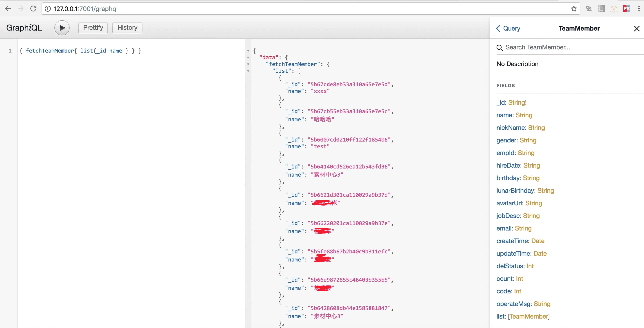Image resolution: width=644 pixels, height=328 pixels.
Task: Reload the page
Action: click(33, 9)
